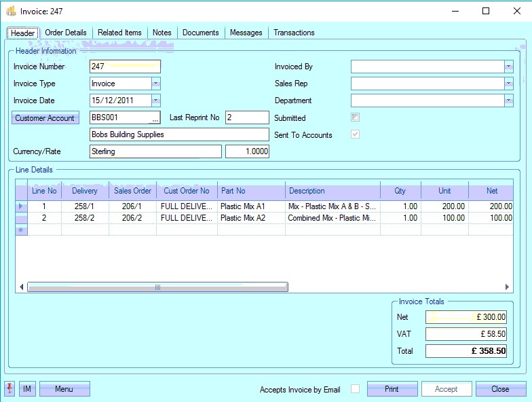Switch to the Order Details tab
532x402 pixels.
click(x=66, y=33)
